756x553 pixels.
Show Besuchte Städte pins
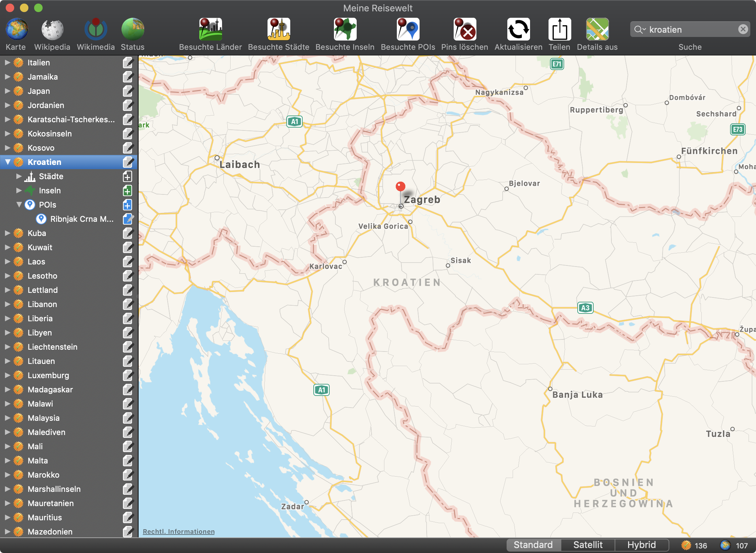[279, 29]
